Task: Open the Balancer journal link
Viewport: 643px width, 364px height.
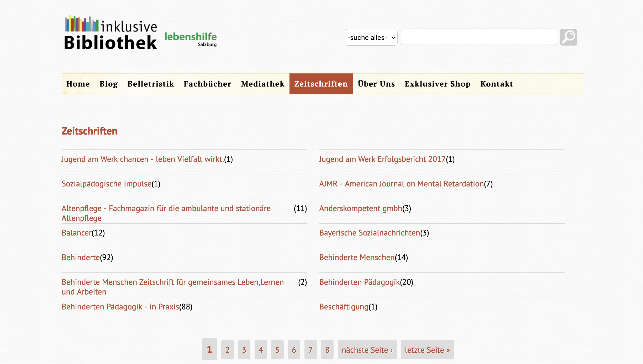Action: [x=77, y=233]
